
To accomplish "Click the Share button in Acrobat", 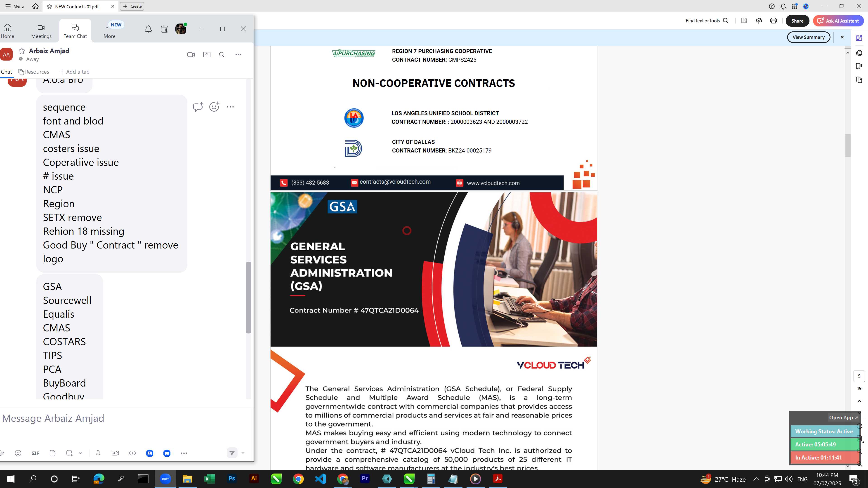I will tap(797, 21).
